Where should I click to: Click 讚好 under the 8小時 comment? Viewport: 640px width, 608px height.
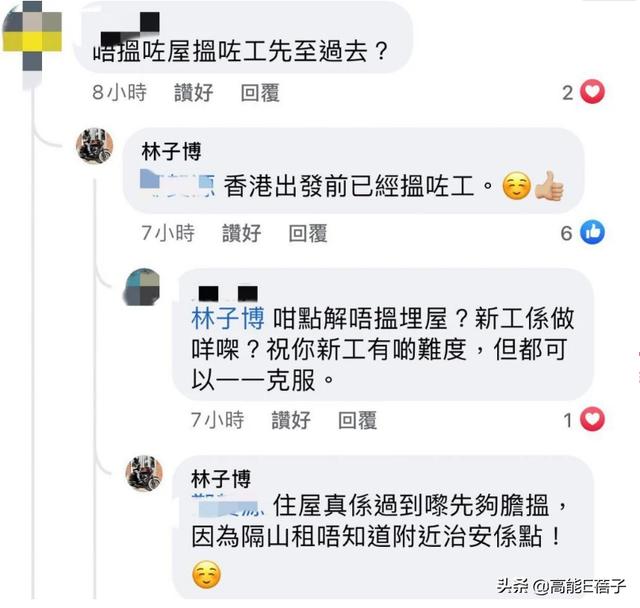click(193, 92)
